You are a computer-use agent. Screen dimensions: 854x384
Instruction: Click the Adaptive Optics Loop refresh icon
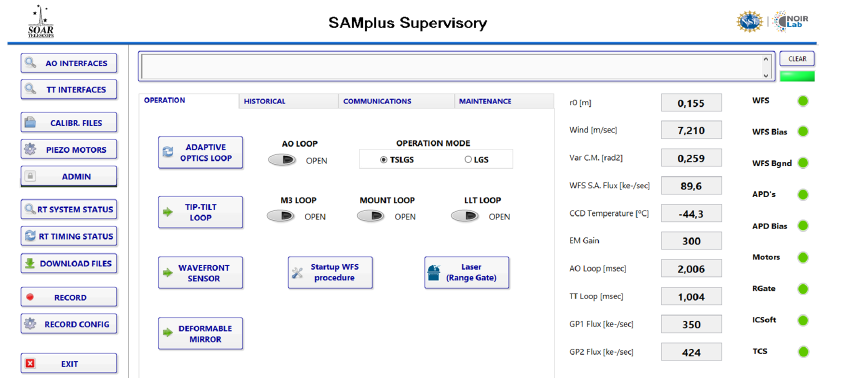pos(168,153)
